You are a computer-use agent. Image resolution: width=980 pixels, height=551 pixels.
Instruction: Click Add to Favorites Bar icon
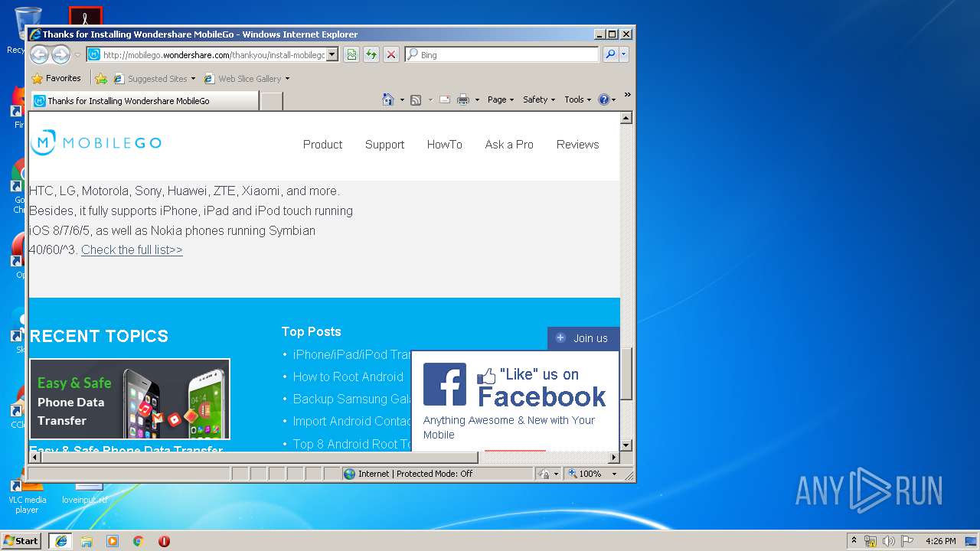point(101,78)
